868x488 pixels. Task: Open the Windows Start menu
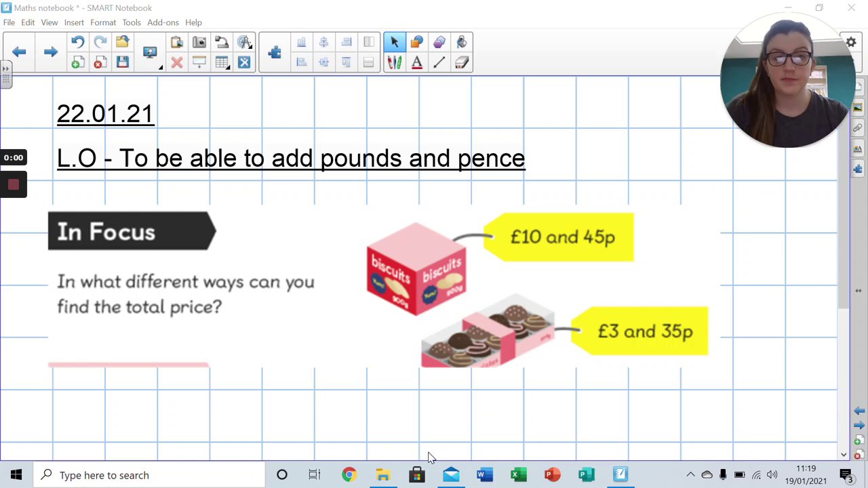click(x=16, y=475)
